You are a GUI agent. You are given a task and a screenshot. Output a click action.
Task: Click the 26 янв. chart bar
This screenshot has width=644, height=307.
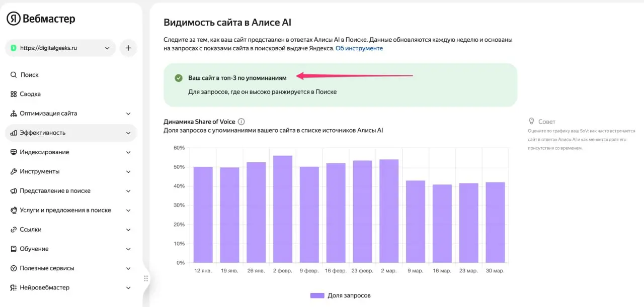coord(256,213)
